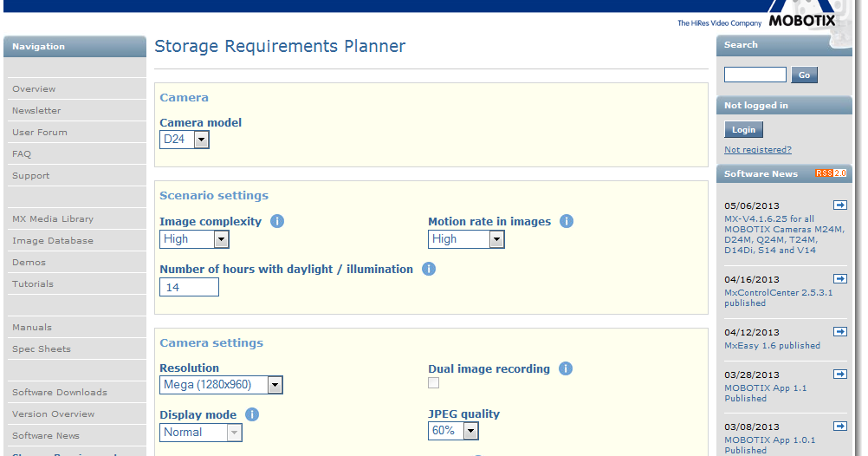Click the Not registered? link
The height and width of the screenshot is (456, 868).
click(x=758, y=150)
